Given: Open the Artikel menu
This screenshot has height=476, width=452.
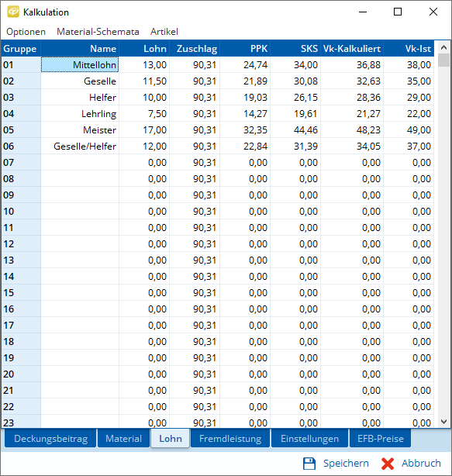Looking at the screenshot, I should coord(164,32).
